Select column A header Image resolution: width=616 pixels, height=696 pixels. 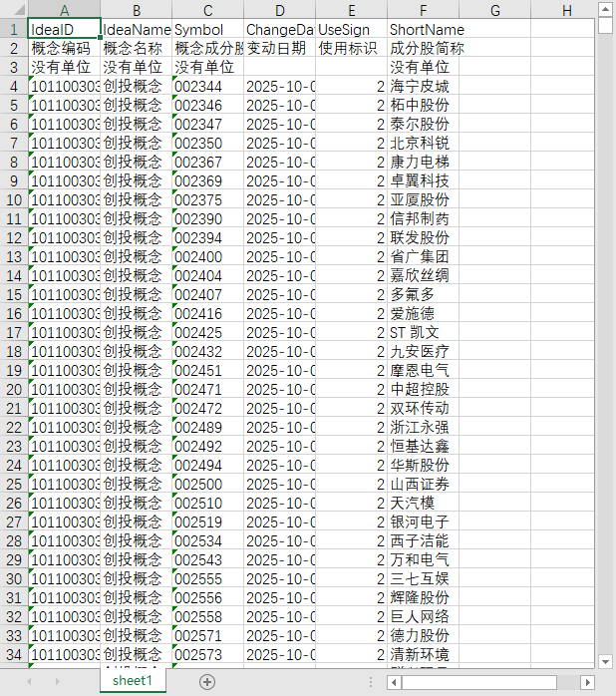[65, 10]
